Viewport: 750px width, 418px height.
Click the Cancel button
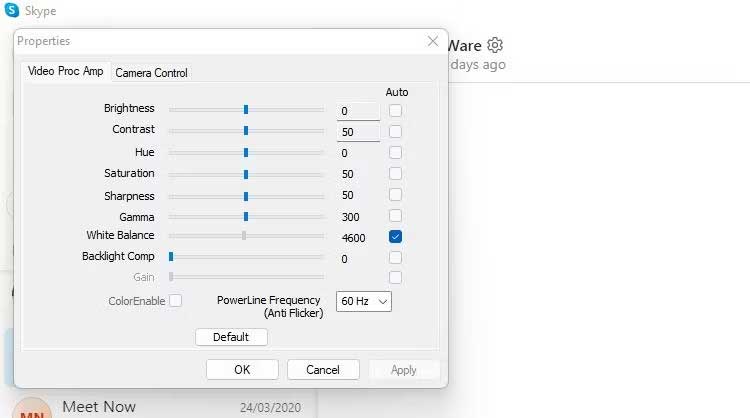point(323,370)
